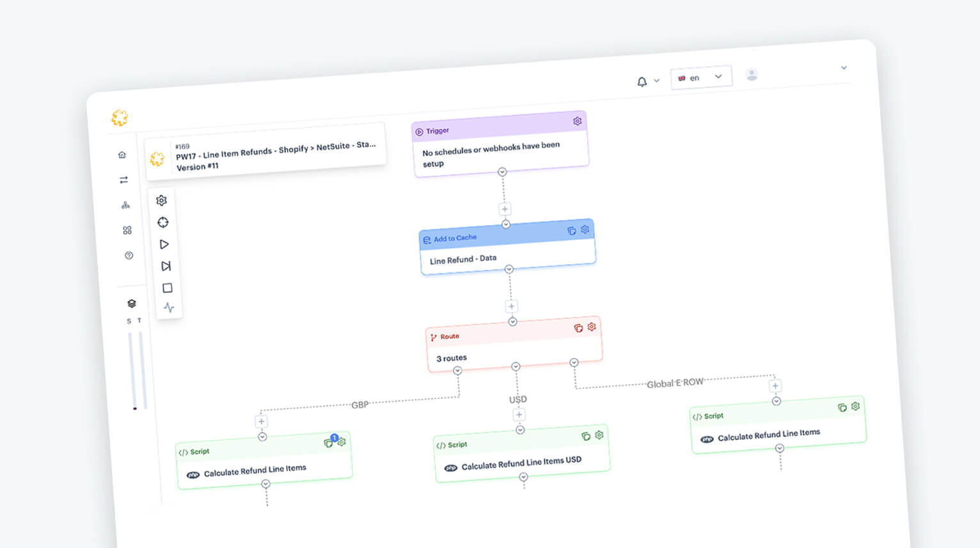Run the flow with play icon

point(164,244)
